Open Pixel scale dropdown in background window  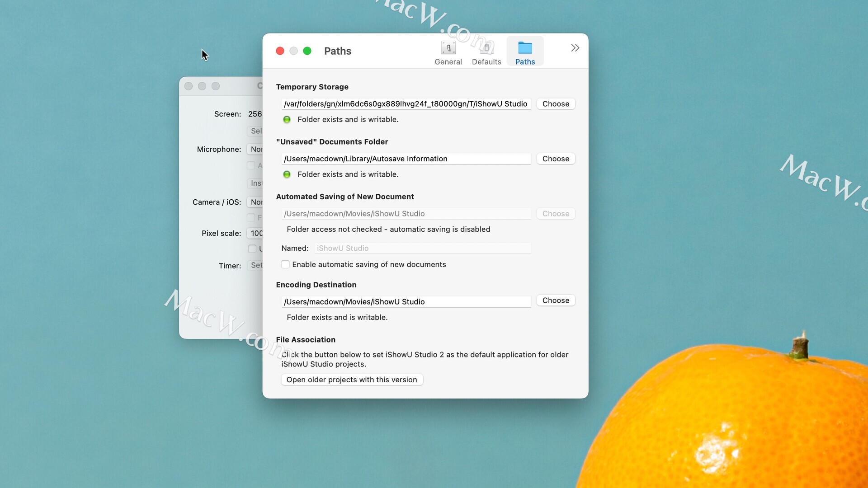pyautogui.click(x=255, y=233)
